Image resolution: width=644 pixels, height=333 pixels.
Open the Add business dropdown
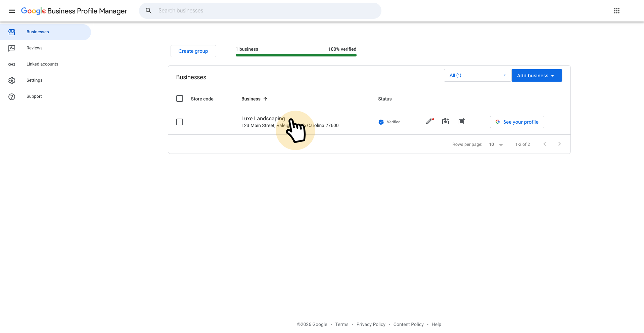tap(536, 76)
